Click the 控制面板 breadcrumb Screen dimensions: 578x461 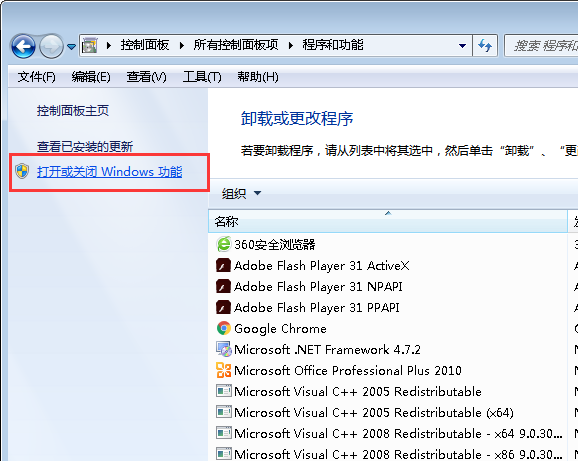[145, 45]
